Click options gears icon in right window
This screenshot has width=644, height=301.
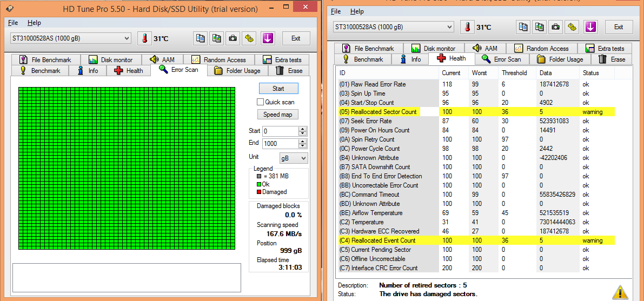tap(572, 27)
